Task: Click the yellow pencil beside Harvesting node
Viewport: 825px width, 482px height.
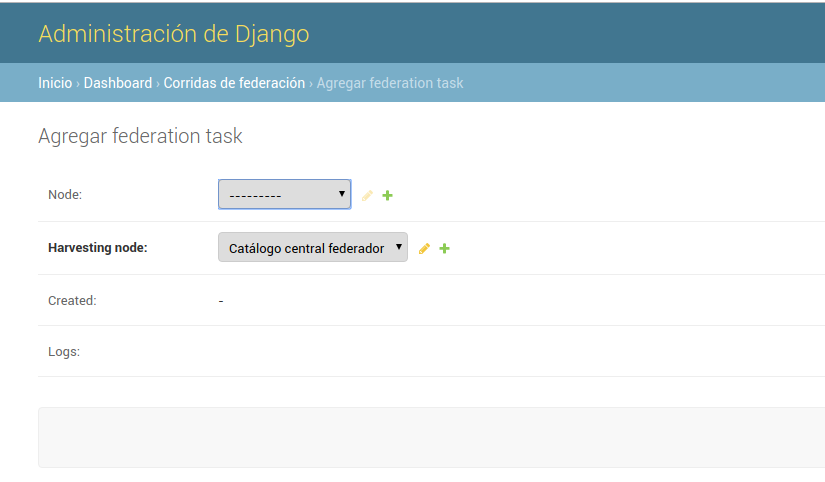Action: (x=424, y=248)
